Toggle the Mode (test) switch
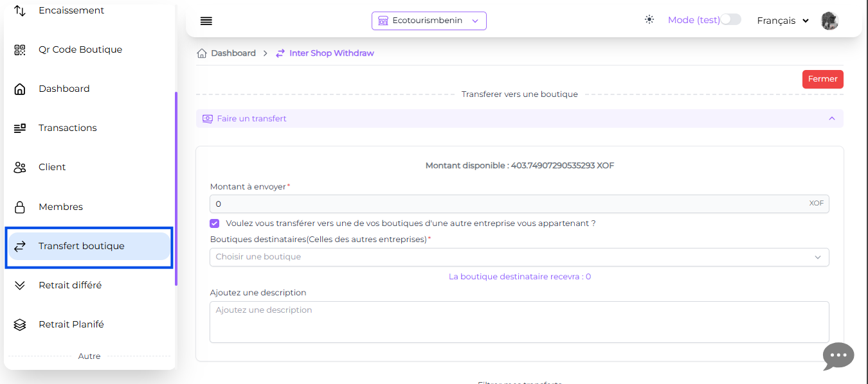 click(730, 20)
